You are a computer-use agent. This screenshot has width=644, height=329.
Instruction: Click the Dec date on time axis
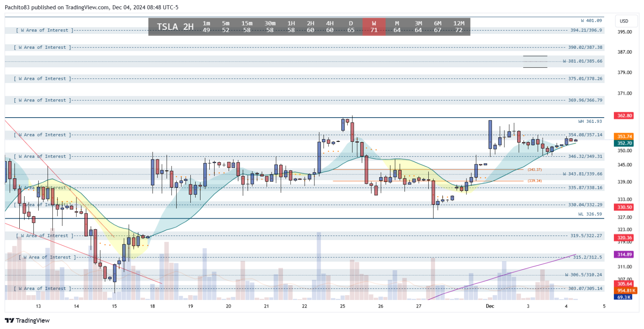(490, 306)
